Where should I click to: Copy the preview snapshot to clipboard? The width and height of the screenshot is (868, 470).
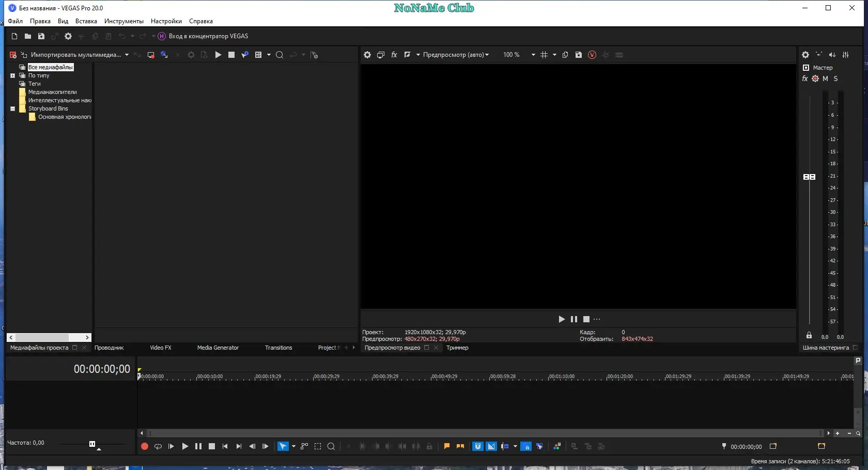point(565,55)
